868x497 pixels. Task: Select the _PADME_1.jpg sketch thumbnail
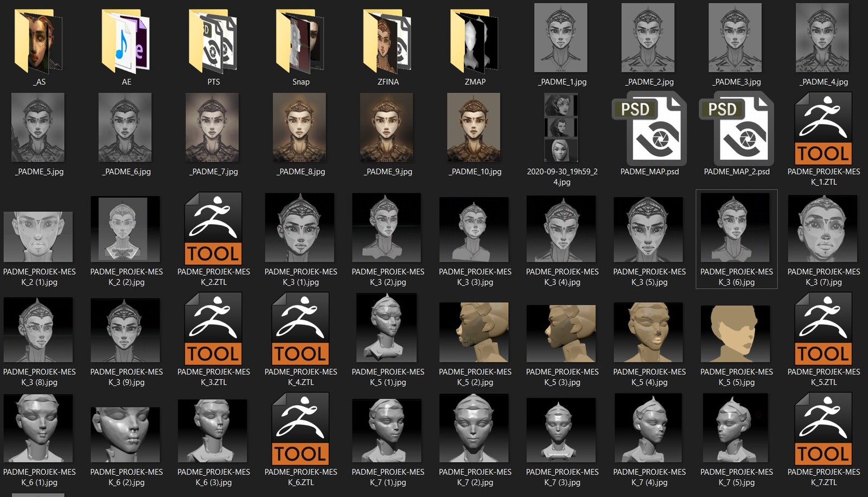[x=561, y=37]
